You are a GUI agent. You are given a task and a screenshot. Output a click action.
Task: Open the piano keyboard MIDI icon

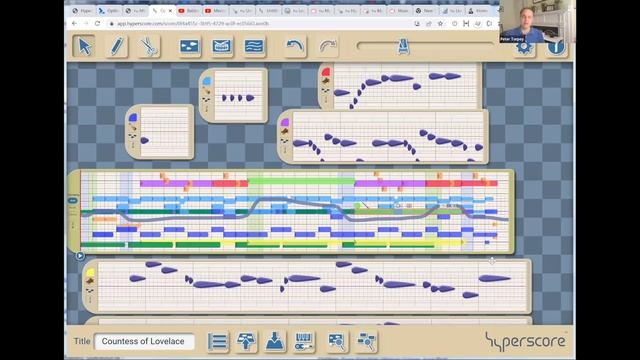304,341
